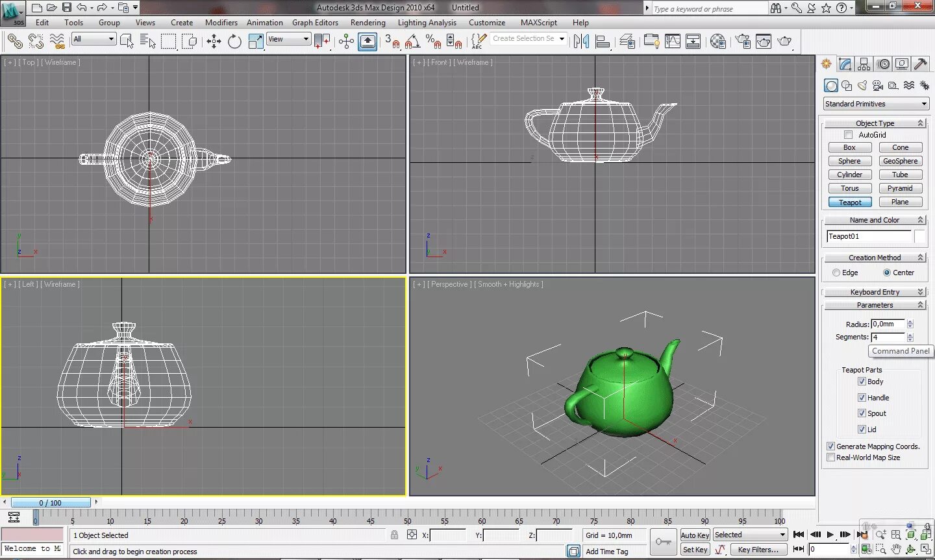This screenshot has width=935, height=560.
Task: Toggle Maximize Viewport icon
Action: pyautogui.click(x=926, y=550)
